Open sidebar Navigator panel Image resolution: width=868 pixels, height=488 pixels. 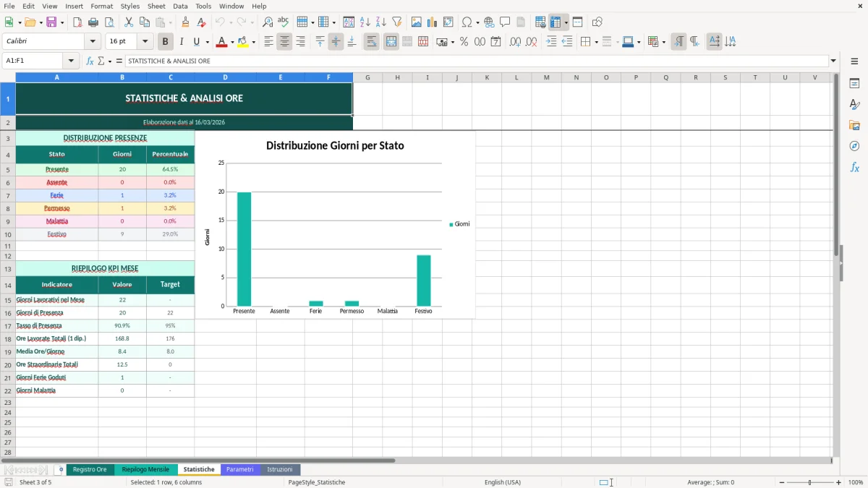pyautogui.click(x=854, y=146)
